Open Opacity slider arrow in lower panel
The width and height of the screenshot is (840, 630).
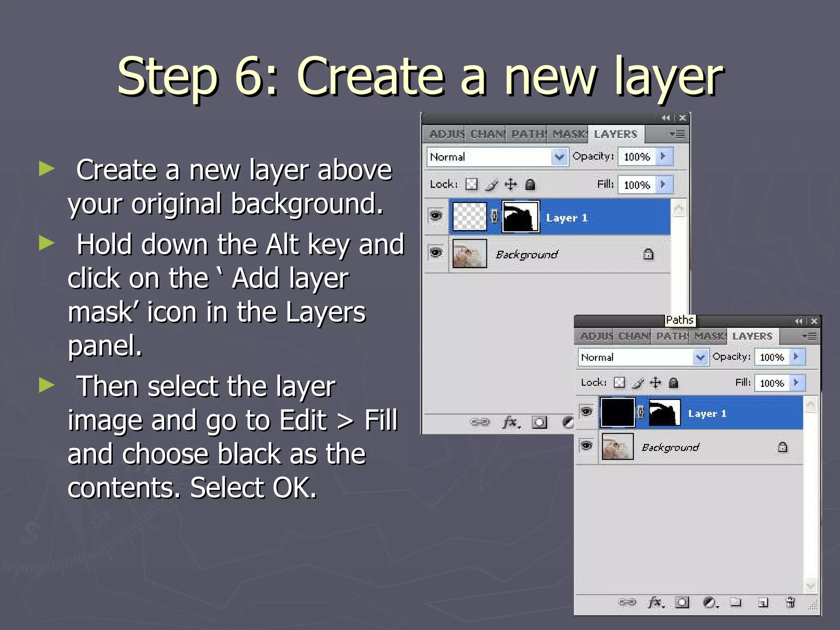(797, 357)
